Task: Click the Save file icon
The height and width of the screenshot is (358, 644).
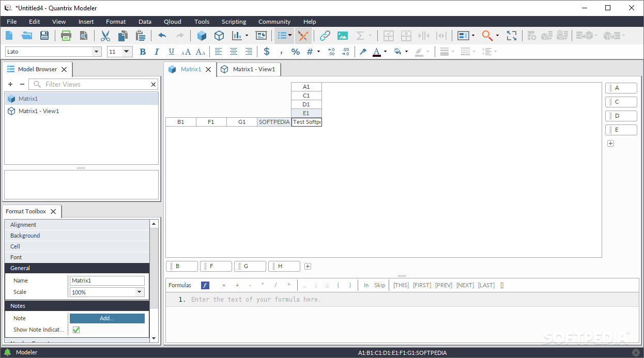Action: click(44, 36)
